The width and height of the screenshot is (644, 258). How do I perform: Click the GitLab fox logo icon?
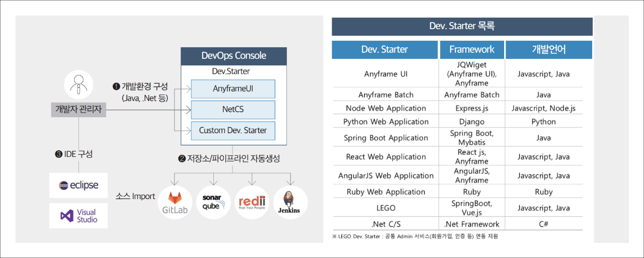[x=175, y=202]
